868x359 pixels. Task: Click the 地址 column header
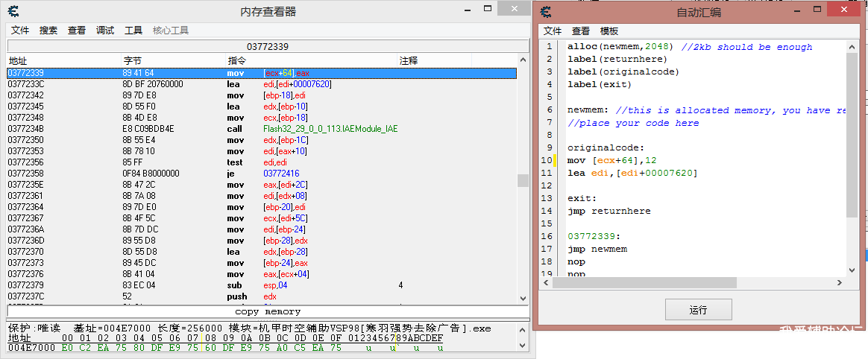tap(64, 60)
